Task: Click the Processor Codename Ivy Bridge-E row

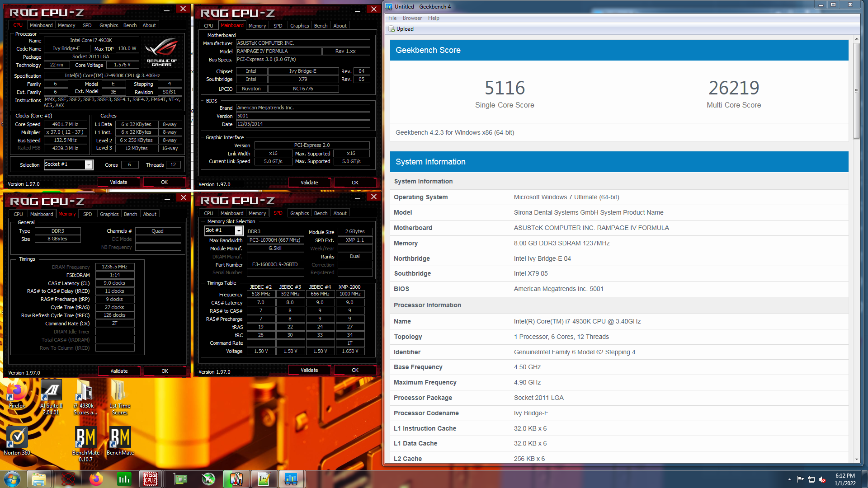Action: (x=619, y=413)
